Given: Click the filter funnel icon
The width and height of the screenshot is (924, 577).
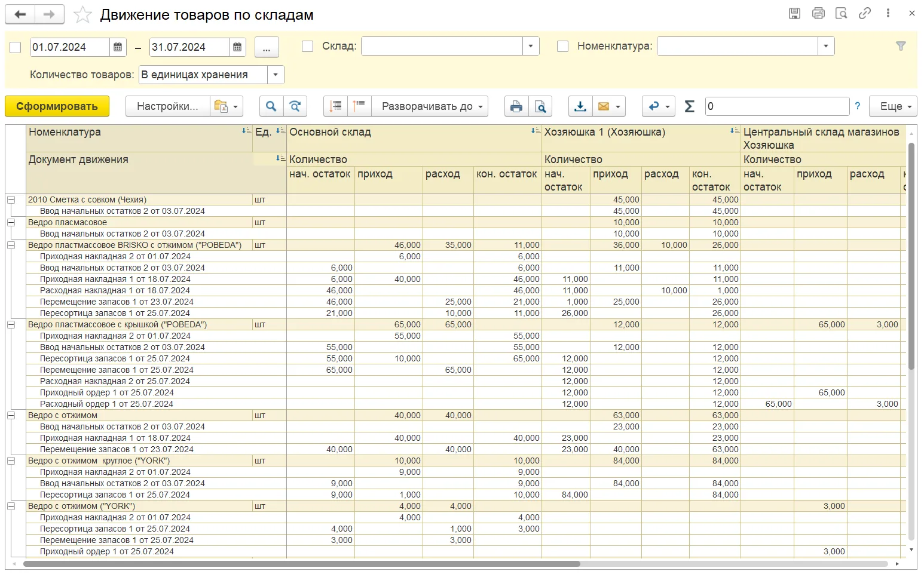Looking at the screenshot, I should (901, 46).
